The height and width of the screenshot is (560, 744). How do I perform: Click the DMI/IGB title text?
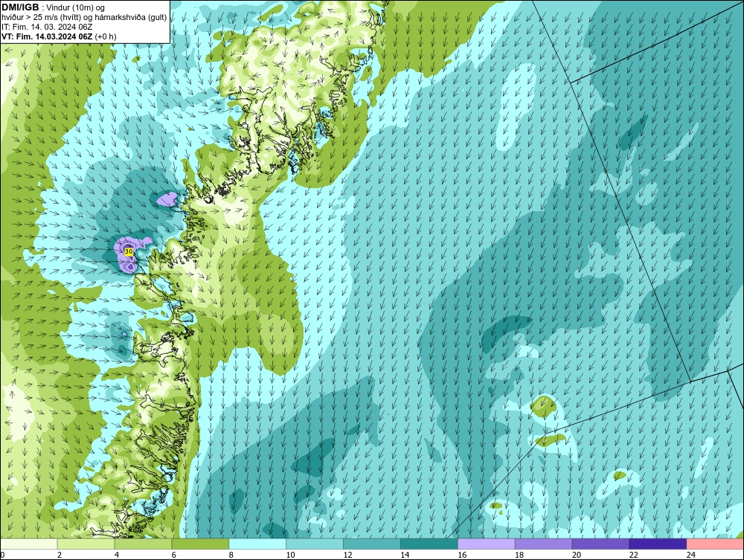pyautogui.click(x=20, y=7)
